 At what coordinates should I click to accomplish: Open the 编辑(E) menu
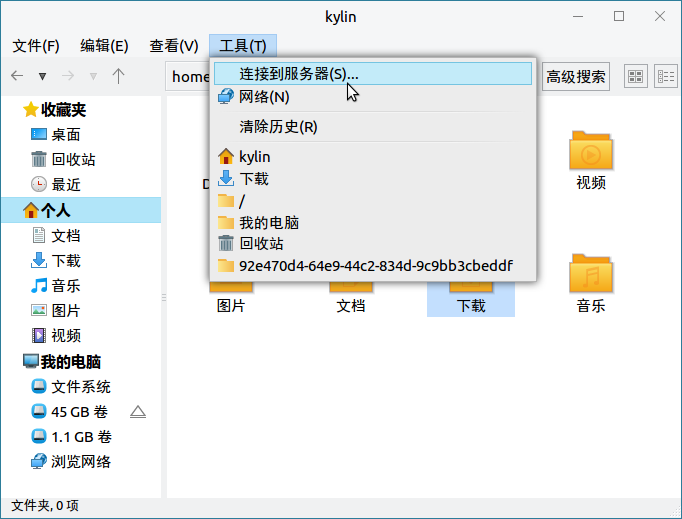tap(104, 46)
